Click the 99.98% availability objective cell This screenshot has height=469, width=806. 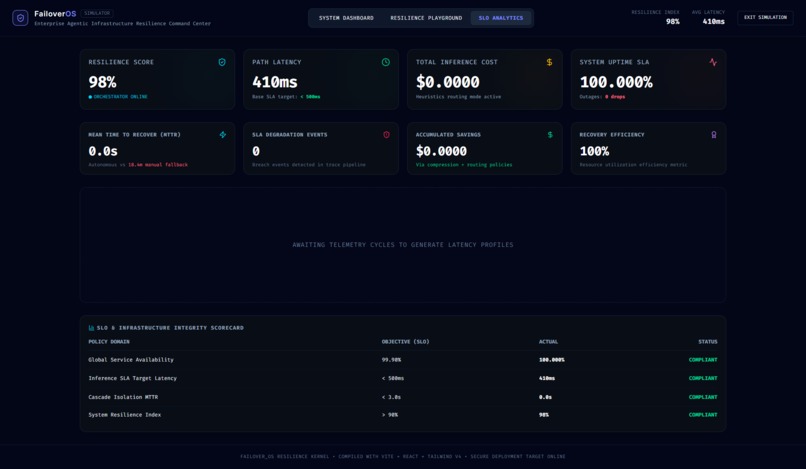pos(391,360)
